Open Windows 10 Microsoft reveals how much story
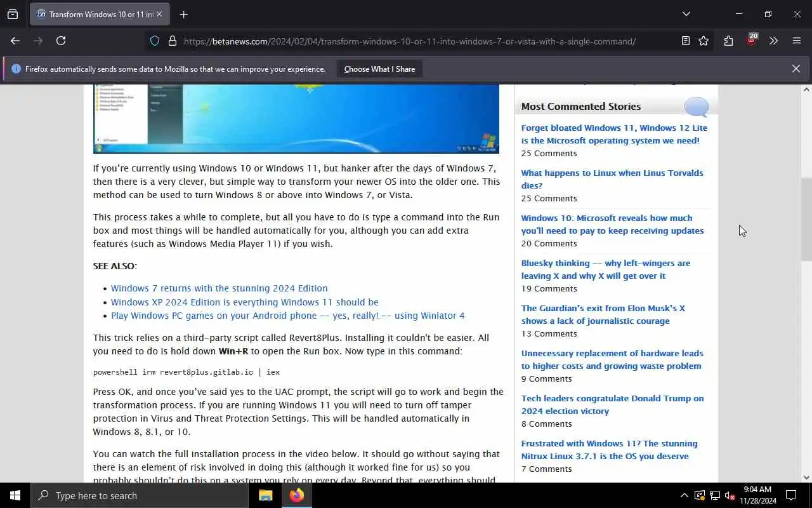This screenshot has width=812, height=508. click(x=612, y=224)
